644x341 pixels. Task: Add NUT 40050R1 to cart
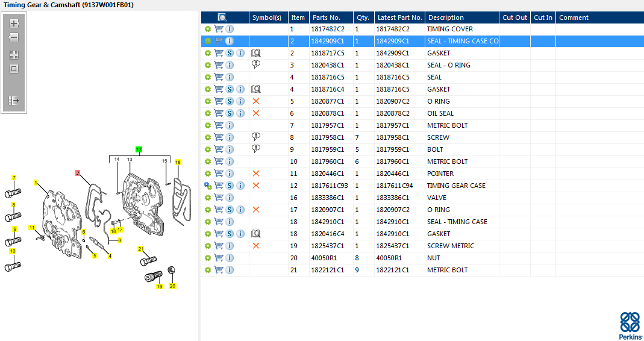click(219, 258)
